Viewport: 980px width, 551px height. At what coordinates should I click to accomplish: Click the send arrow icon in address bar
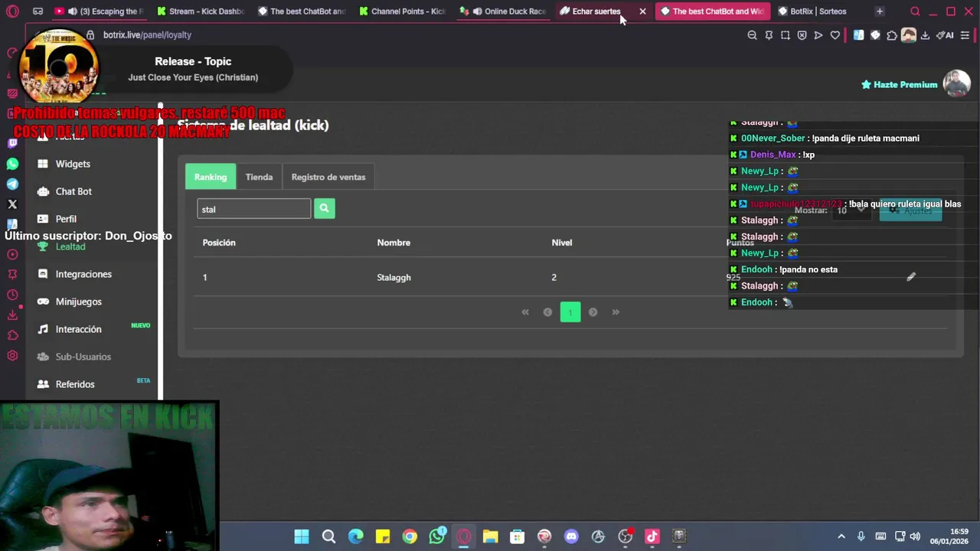[818, 35]
